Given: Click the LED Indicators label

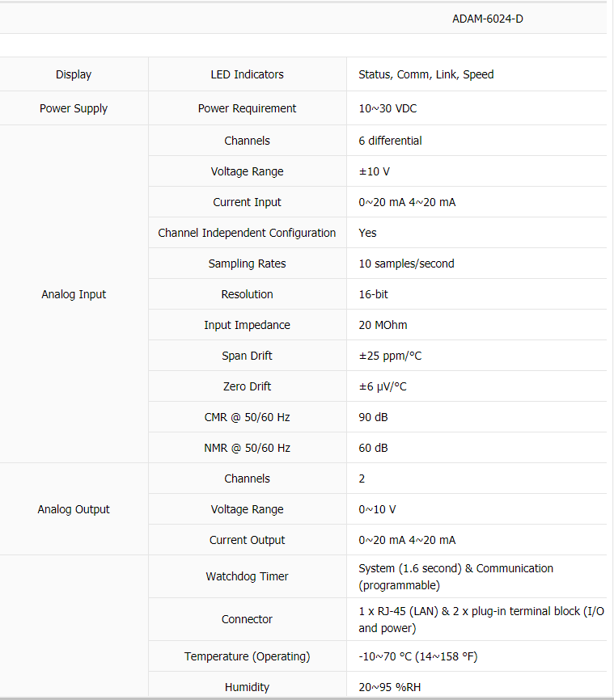Looking at the screenshot, I should click(247, 74).
